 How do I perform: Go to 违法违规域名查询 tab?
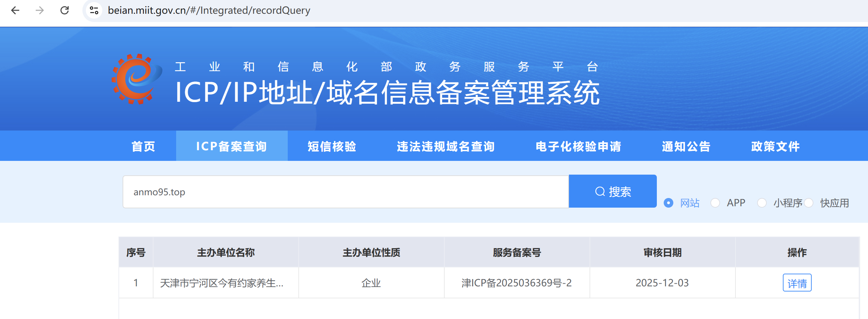click(x=446, y=146)
